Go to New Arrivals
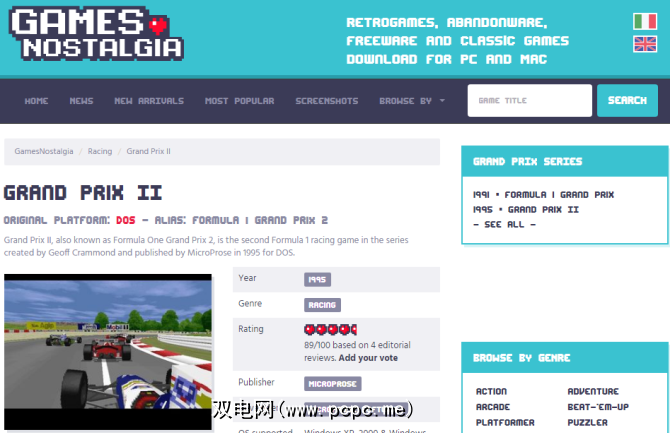Screen dimensions: 670x433 [149, 101]
